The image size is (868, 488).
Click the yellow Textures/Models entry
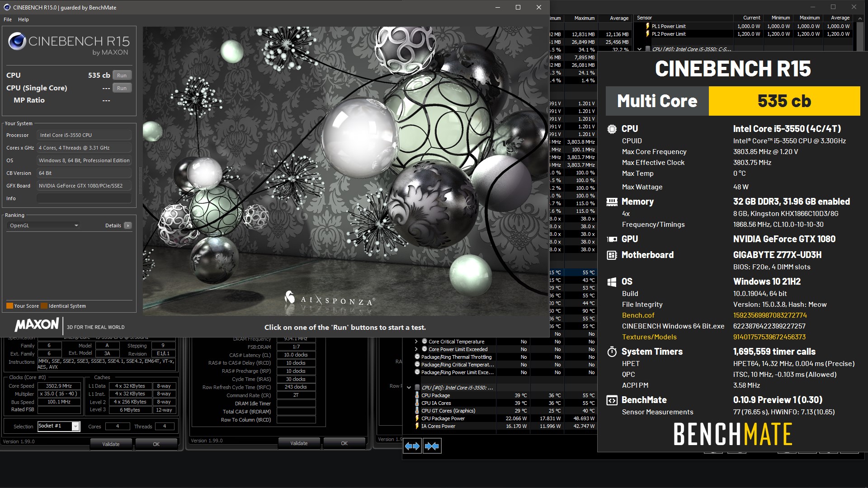[649, 337]
